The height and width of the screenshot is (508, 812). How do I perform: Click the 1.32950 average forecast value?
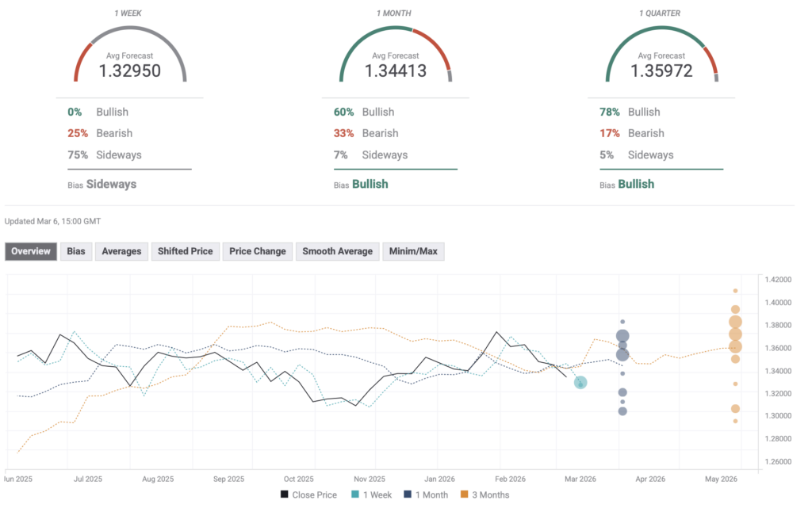[130, 71]
